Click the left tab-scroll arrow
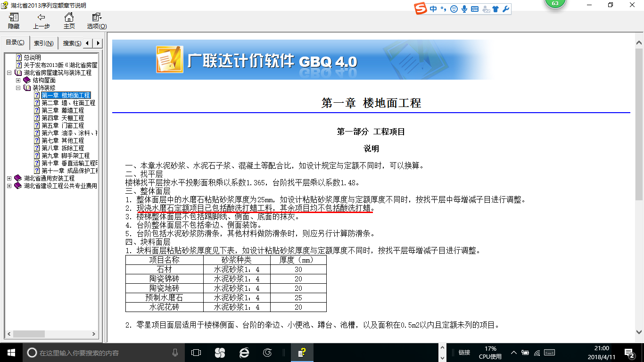Viewport: 644px width, 362px height. (88, 43)
